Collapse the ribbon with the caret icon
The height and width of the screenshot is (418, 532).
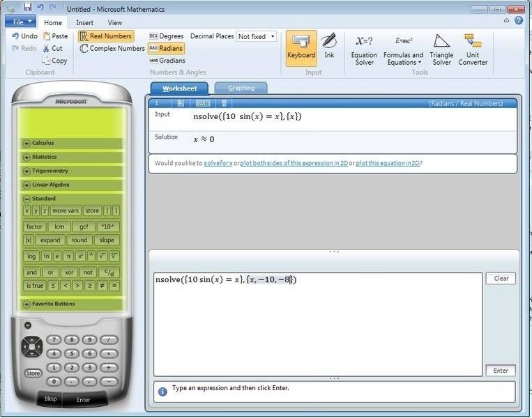tap(507, 21)
